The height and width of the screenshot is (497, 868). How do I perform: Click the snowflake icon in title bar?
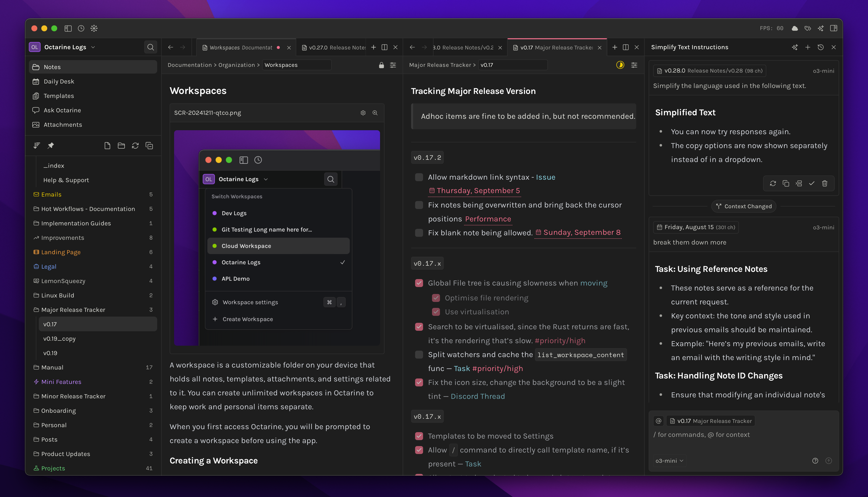(94, 28)
